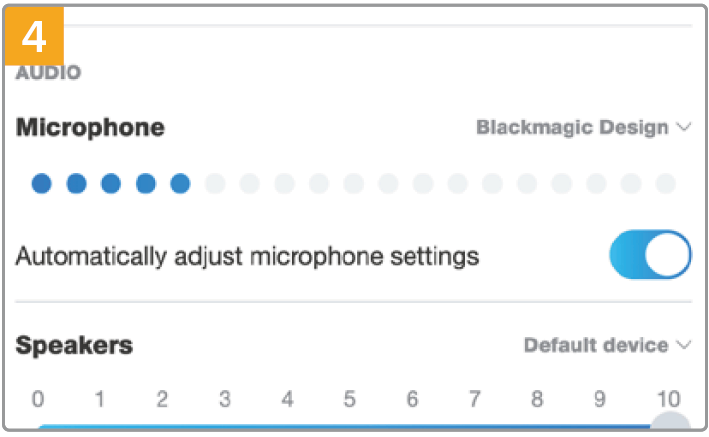Click the third blue microphone level dot
This screenshot has height=437, width=709.
pos(111,184)
